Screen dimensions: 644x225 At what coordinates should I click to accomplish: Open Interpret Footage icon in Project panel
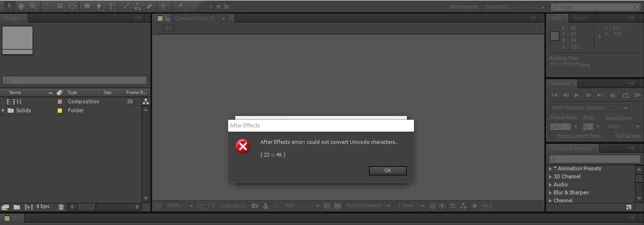point(5,207)
